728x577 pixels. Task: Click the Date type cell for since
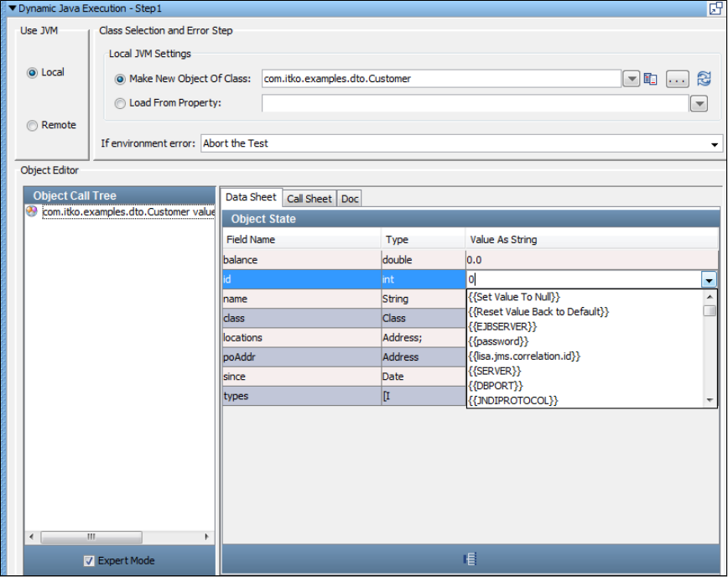[423, 377]
